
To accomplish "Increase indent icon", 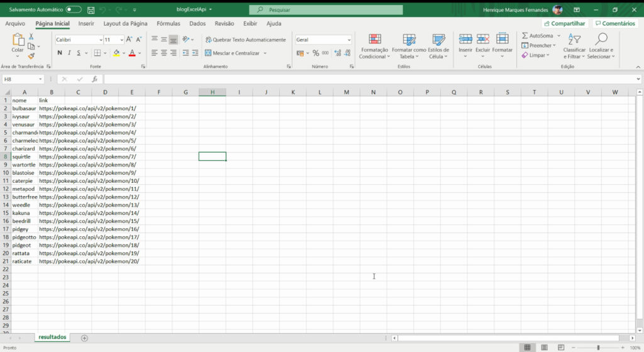I will 195,53.
